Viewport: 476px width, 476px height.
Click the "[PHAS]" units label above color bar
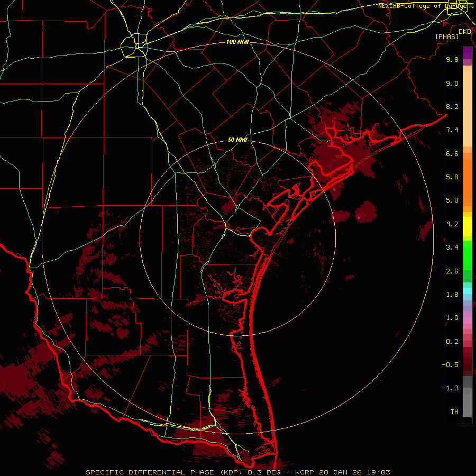click(x=447, y=36)
